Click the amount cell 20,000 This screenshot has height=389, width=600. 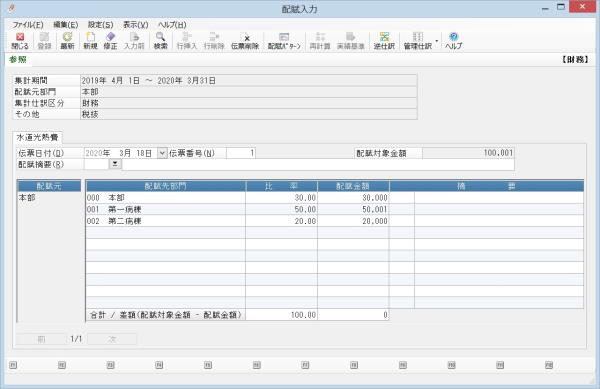[353, 221]
